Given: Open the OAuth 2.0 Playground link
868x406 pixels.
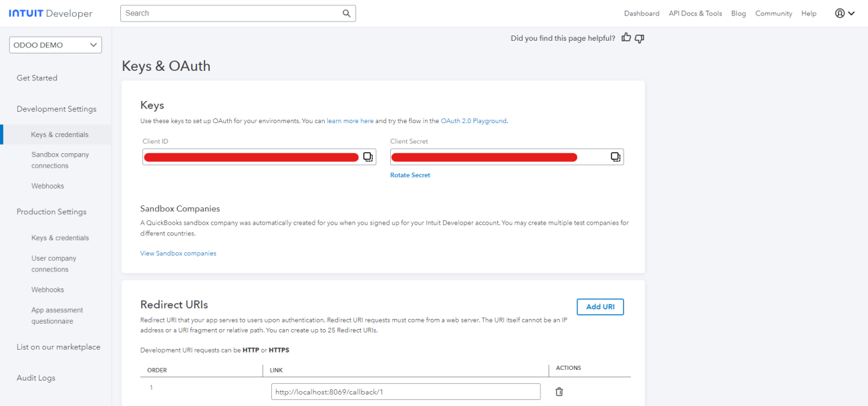Looking at the screenshot, I should point(474,121).
